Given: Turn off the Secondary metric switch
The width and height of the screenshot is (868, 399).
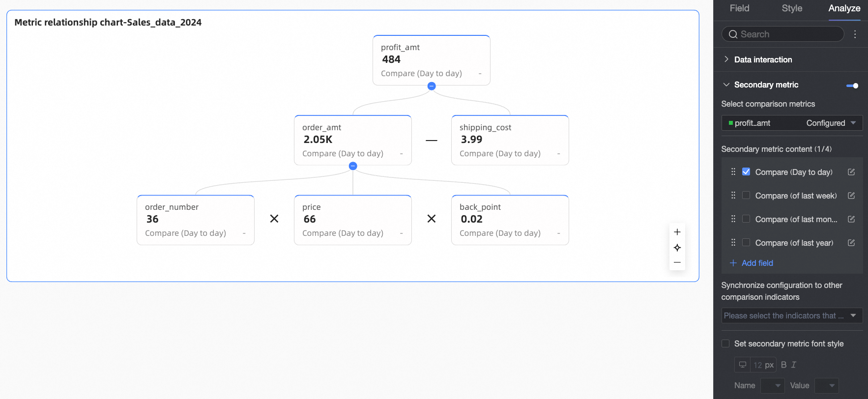Looking at the screenshot, I should (x=852, y=85).
